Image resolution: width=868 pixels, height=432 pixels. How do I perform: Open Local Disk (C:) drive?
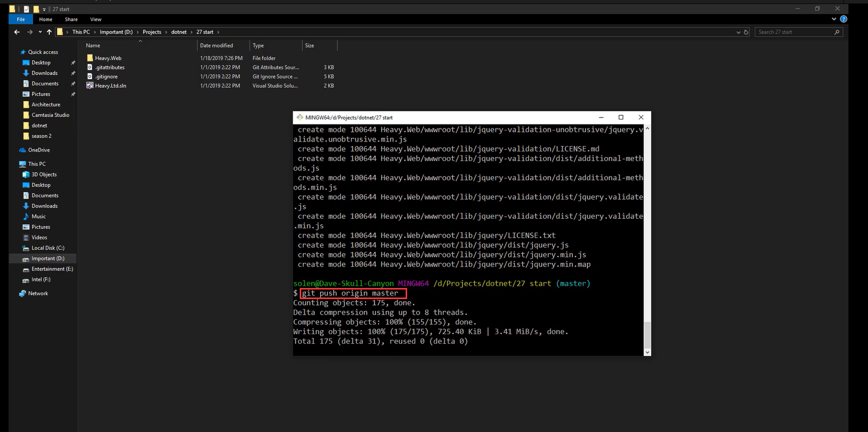(48, 248)
